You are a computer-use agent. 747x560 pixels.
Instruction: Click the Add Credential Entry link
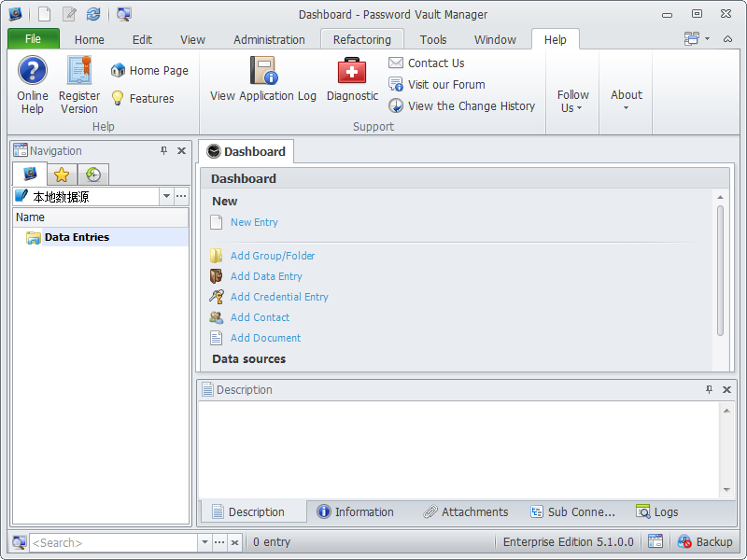[x=279, y=297]
